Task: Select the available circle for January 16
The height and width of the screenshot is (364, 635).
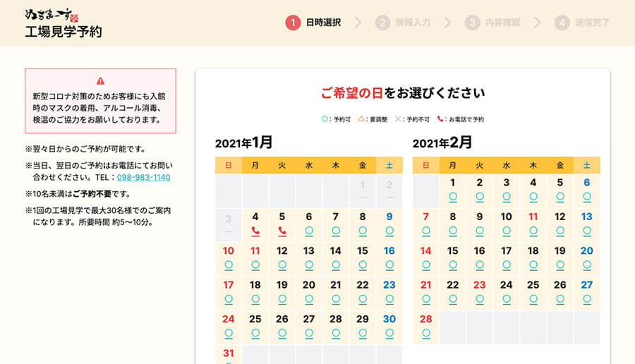Action: 389,265
